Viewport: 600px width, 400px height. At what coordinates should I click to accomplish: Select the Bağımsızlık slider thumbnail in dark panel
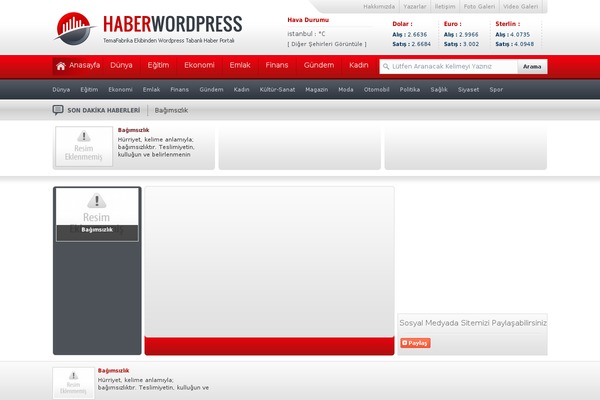pos(97,215)
